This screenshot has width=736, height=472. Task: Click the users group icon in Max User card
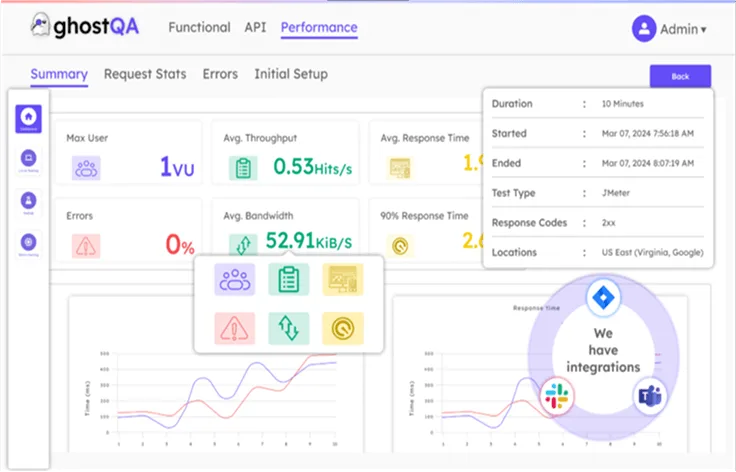coord(86,167)
